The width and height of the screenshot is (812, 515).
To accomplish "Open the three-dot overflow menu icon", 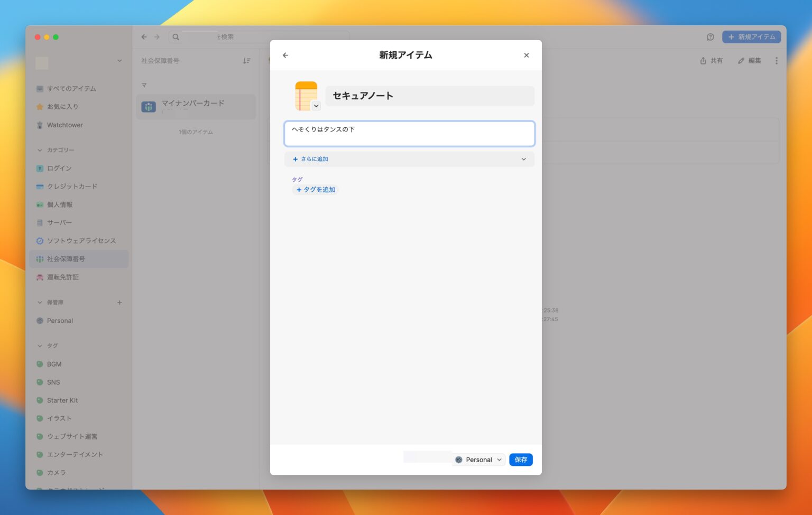I will (x=776, y=60).
